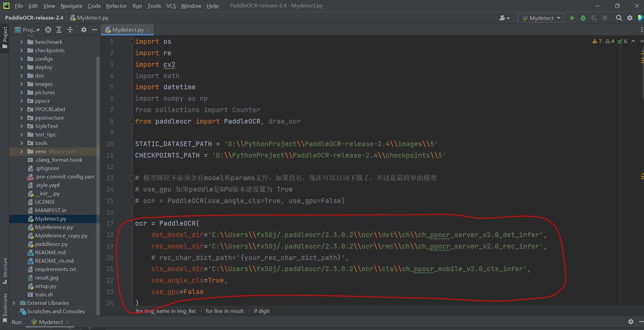Viewport: 644px width, 330px height.
Task: Open editor tabs more options icon
Action: (x=641, y=30)
